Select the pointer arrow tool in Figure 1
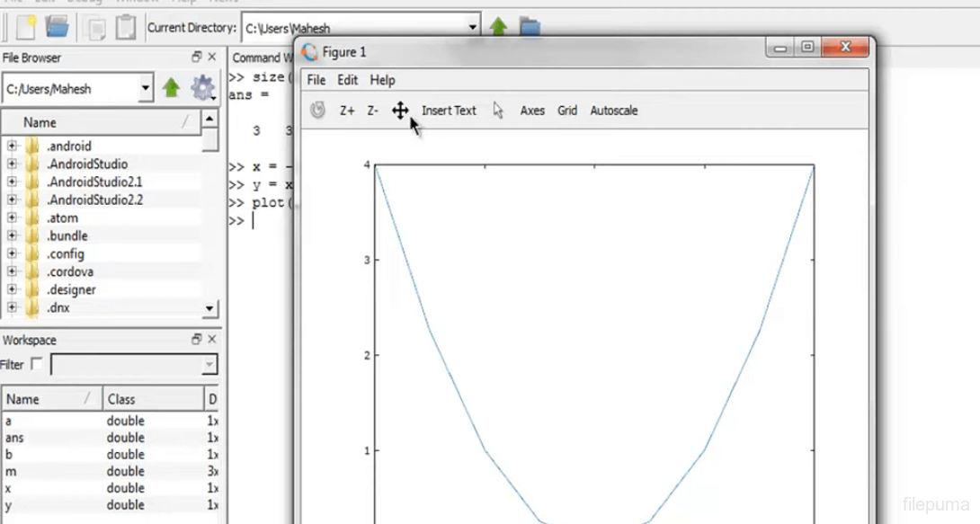980x524 pixels. (x=498, y=111)
